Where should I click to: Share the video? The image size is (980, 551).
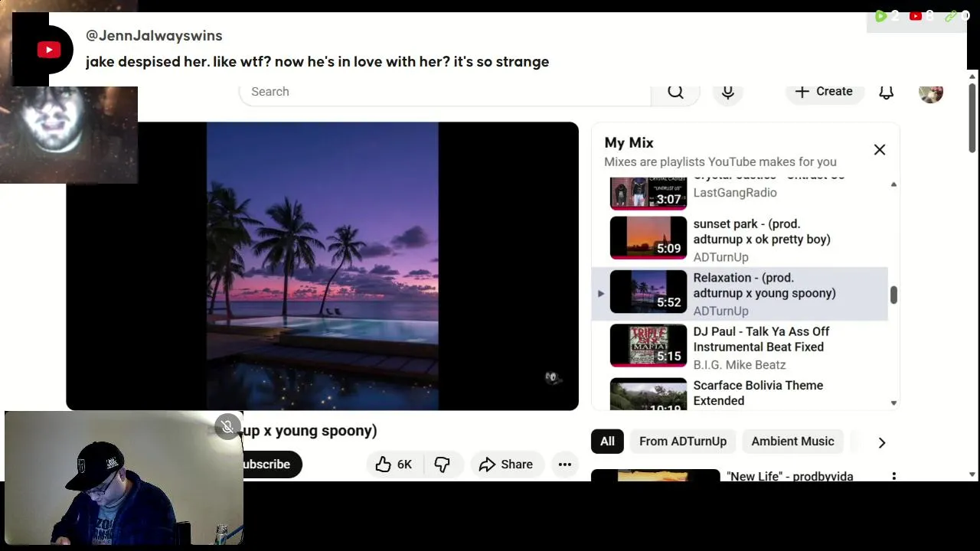[506, 465]
